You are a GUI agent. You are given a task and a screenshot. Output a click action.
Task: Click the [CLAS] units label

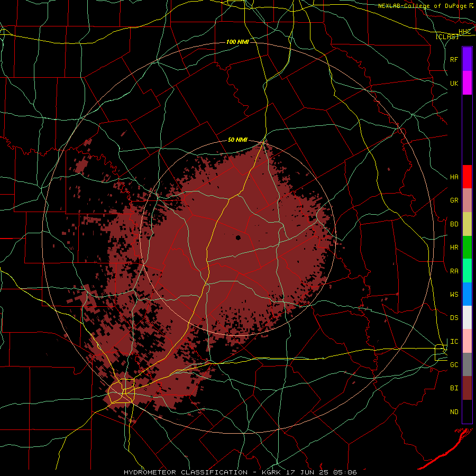pyautogui.click(x=447, y=37)
